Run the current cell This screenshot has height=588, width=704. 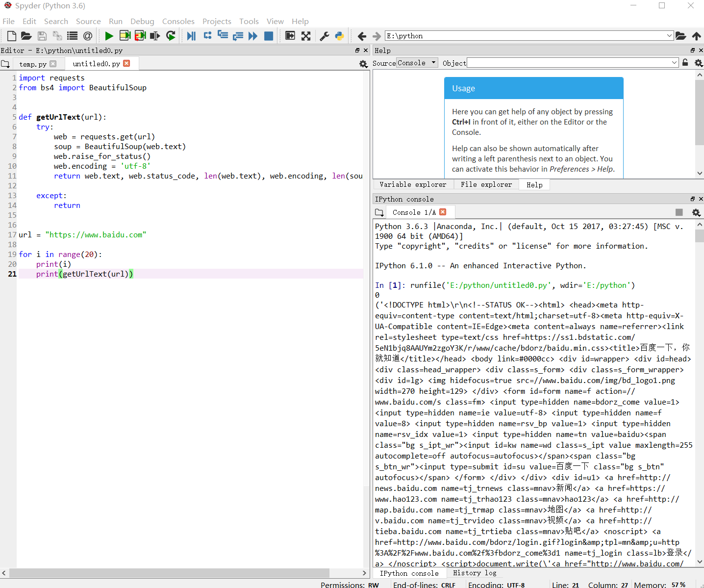click(x=125, y=36)
